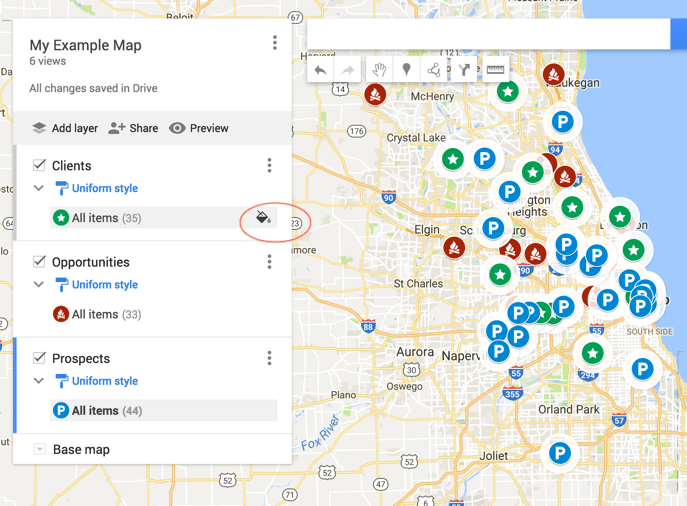The width and height of the screenshot is (687, 506).
Task: Open the Clients layer options menu
Action: click(269, 165)
